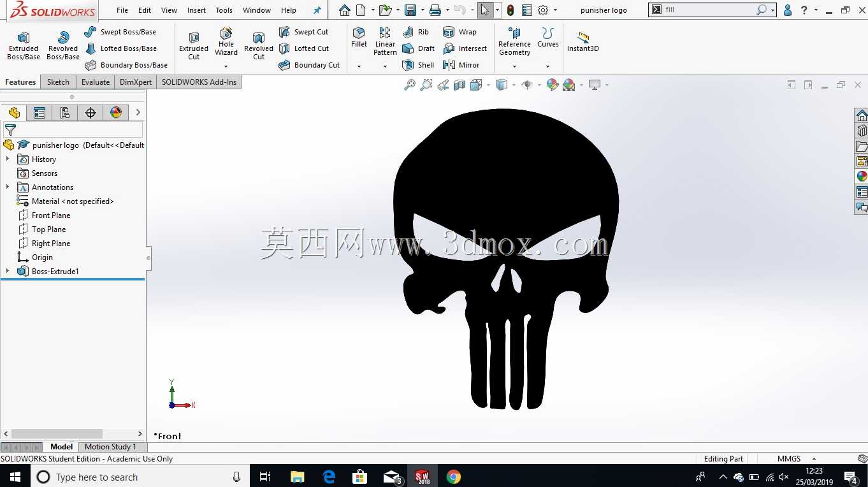
Task: Select the Boundary Cut feature
Action: 309,65
